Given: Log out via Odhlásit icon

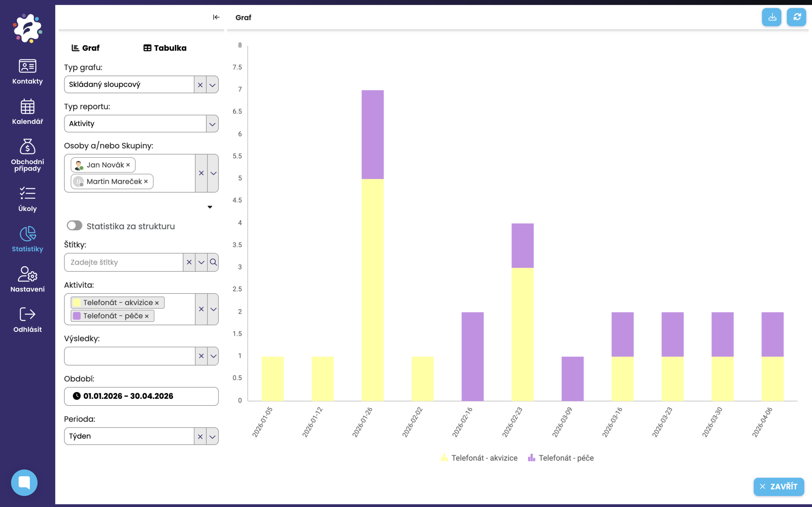Looking at the screenshot, I should 27,318.
